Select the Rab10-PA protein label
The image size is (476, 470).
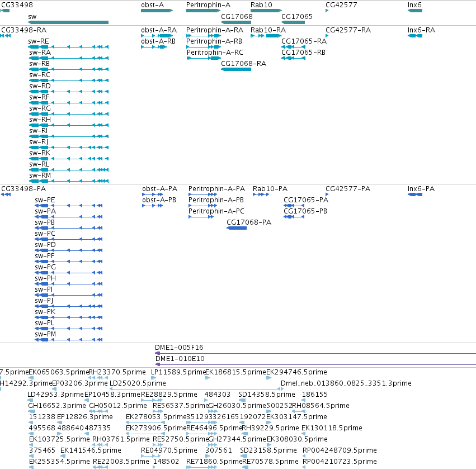pos(270,188)
